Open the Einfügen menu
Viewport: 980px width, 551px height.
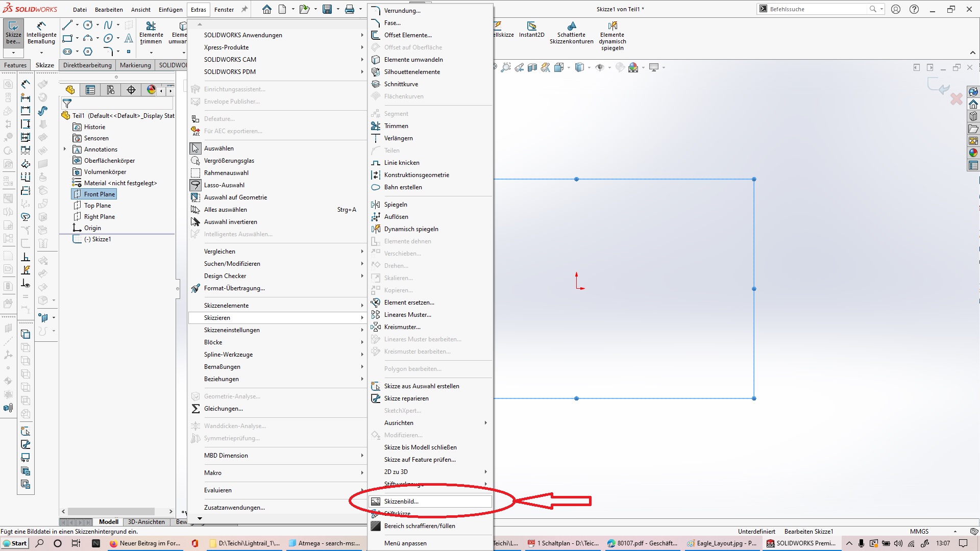(170, 9)
